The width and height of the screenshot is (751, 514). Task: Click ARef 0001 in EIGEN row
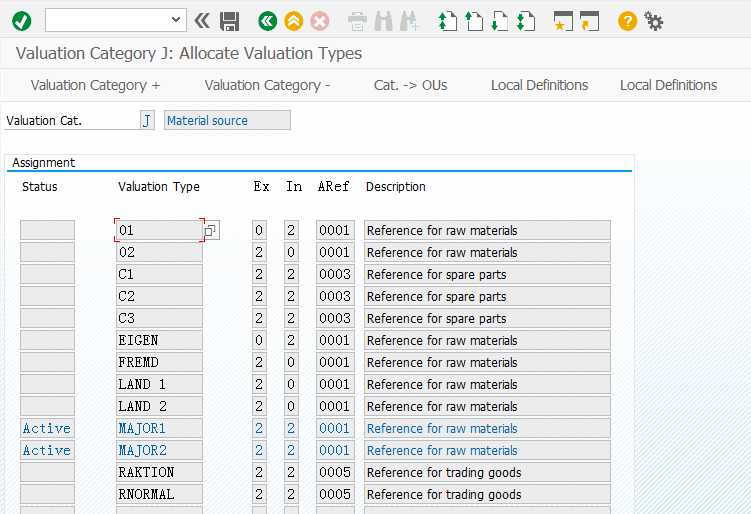click(335, 341)
